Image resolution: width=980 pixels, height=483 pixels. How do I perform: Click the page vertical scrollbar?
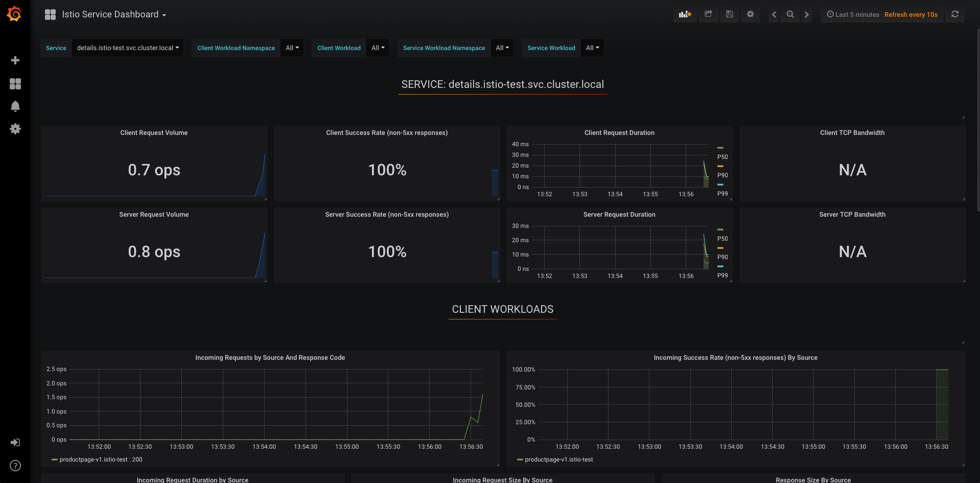coord(978,120)
